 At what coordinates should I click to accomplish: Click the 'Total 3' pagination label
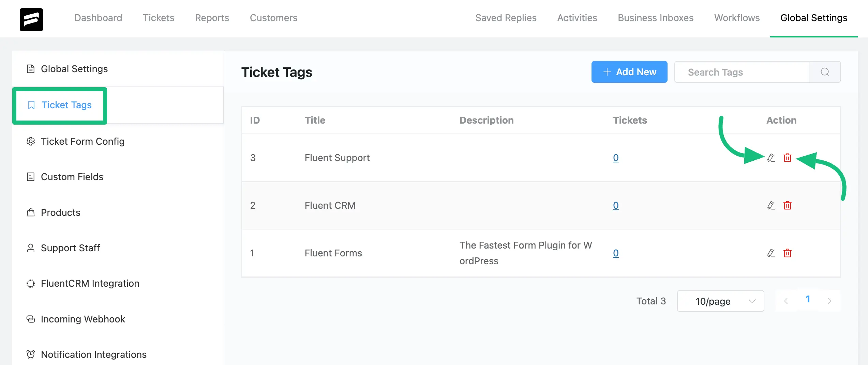(651, 301)
